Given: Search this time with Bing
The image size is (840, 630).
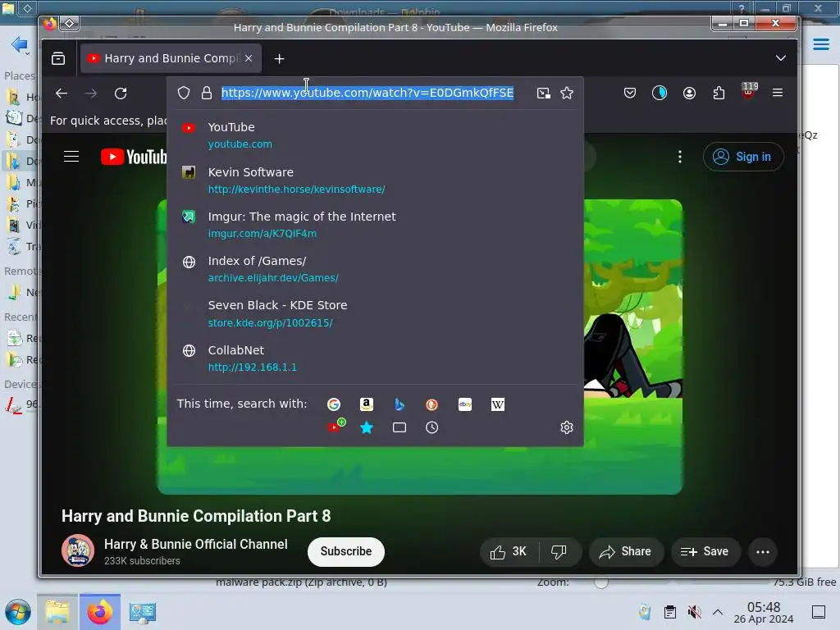Looking at the screenshot, I should 399,404.
